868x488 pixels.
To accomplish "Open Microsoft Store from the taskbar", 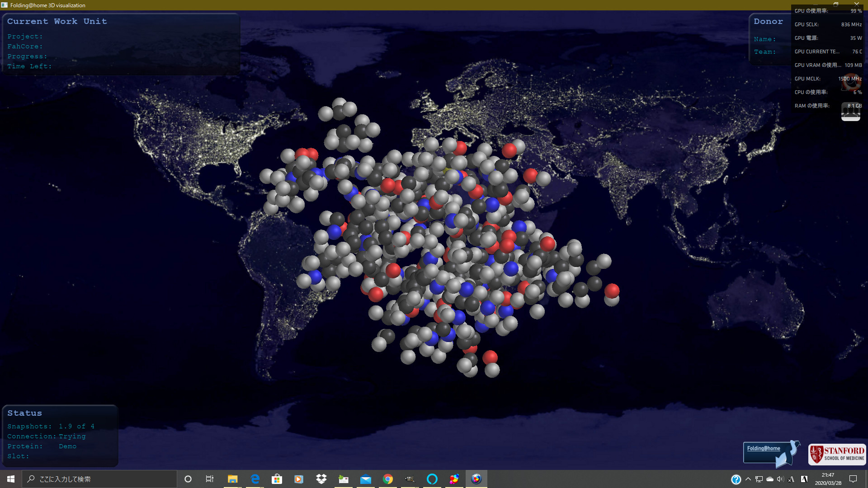I will click(277, 479).
